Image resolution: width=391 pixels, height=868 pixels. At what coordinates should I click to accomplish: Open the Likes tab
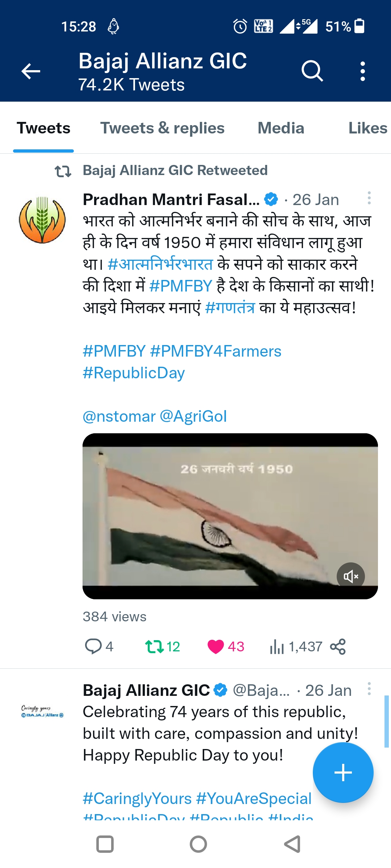click(367, 128)
